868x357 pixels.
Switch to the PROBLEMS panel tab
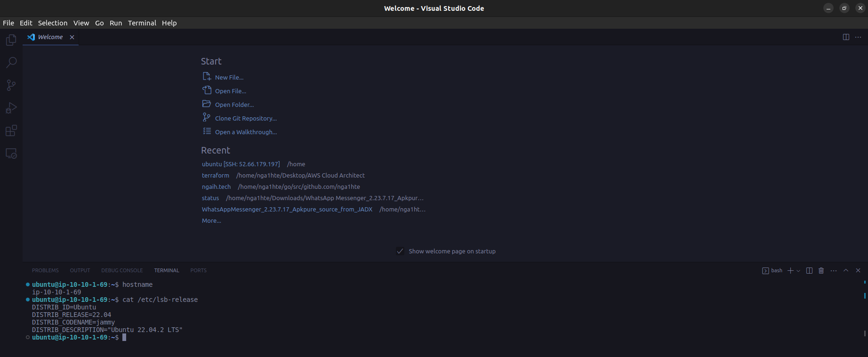(x=45, y=270)
